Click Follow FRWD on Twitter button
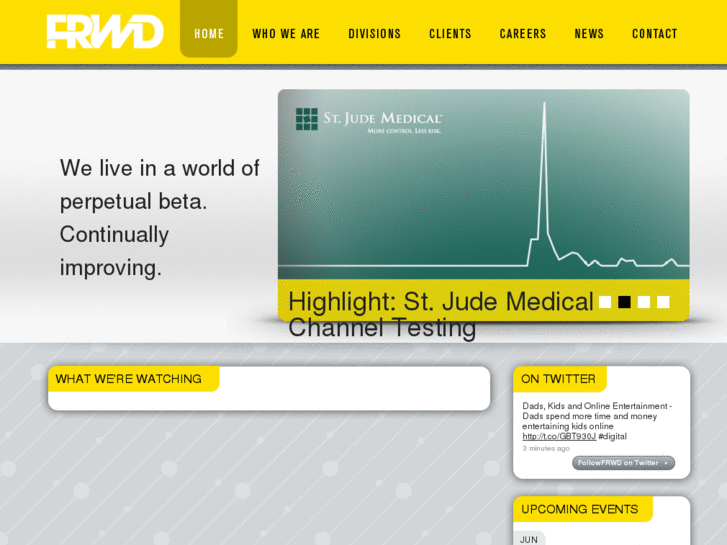727x545 pixels. click(623, 463)
